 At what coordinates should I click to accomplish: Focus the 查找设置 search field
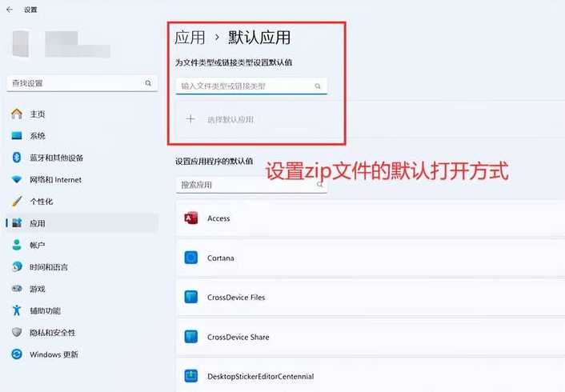tap(82, 83)
